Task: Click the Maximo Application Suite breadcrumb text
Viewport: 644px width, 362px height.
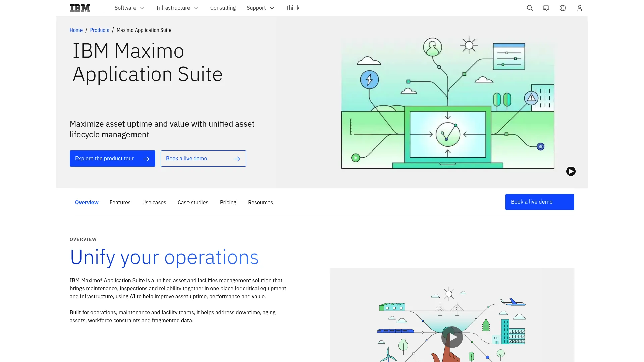Action: pos(144,30)
